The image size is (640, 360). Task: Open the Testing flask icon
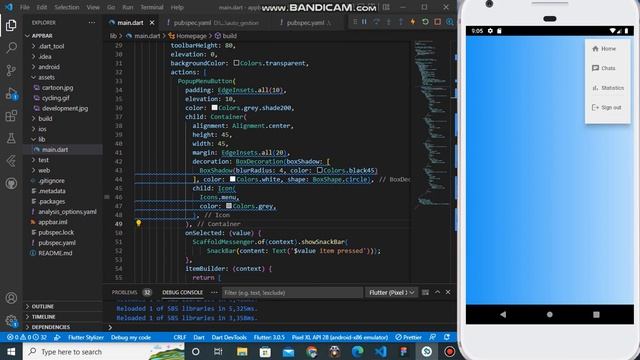click(11, 138)
